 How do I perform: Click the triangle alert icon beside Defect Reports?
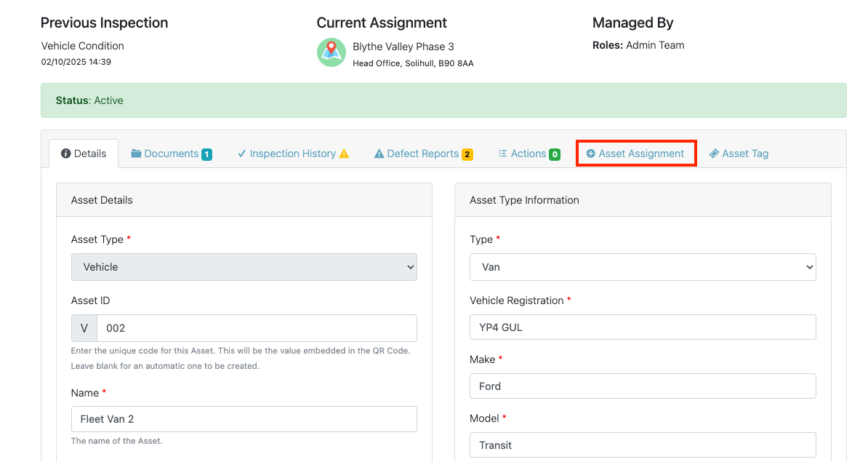(x=379, y=154)
